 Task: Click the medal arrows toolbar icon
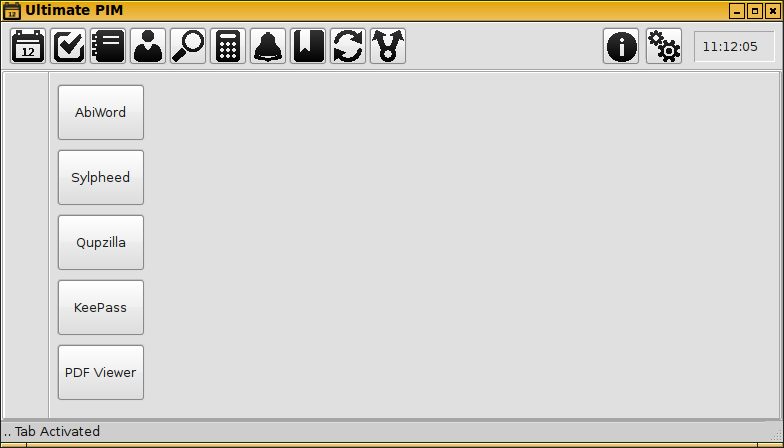[x=388, y=46]
